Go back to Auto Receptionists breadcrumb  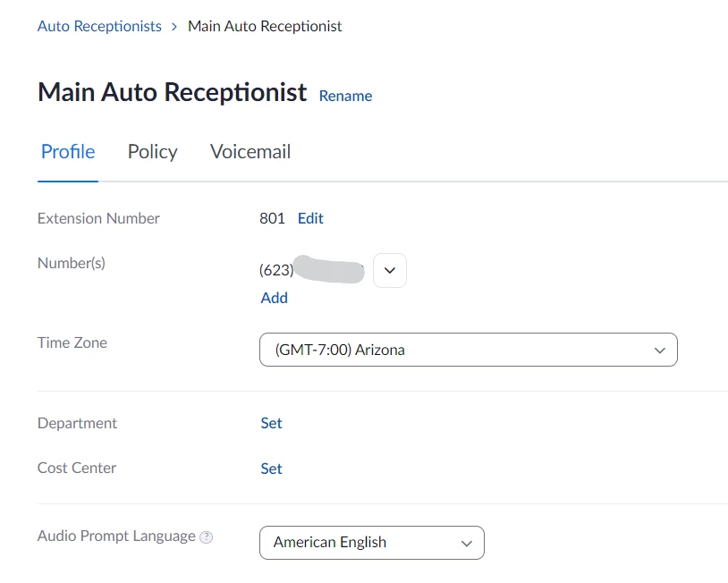[x=99, y=26]
